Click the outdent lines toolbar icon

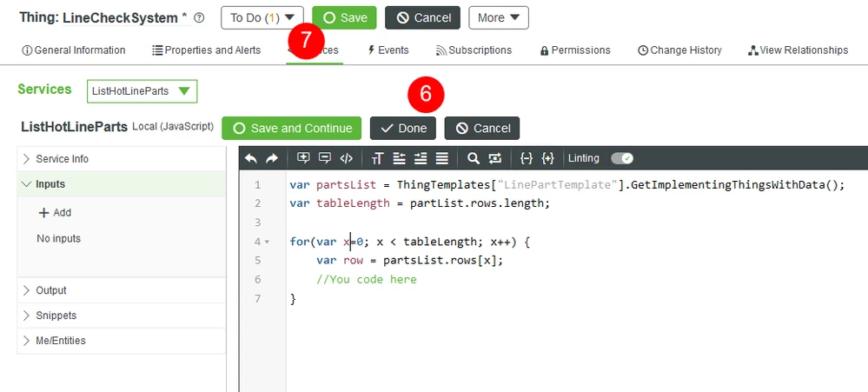[x=399, y=158]
